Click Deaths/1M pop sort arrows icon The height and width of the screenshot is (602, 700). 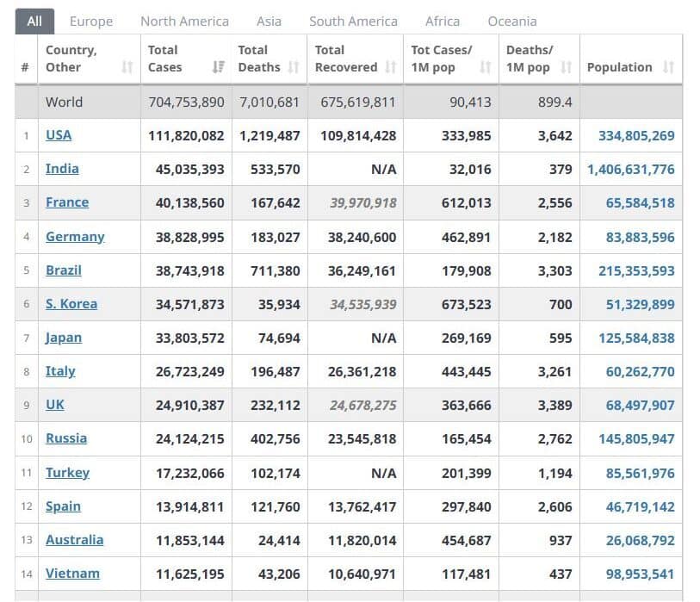[x=567, y=67]
